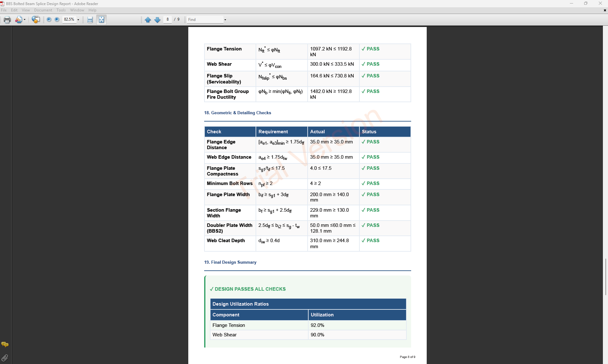Go to previous page with up arrow
This screenshot has width=608, height=364.
click(x=148, y=19)
